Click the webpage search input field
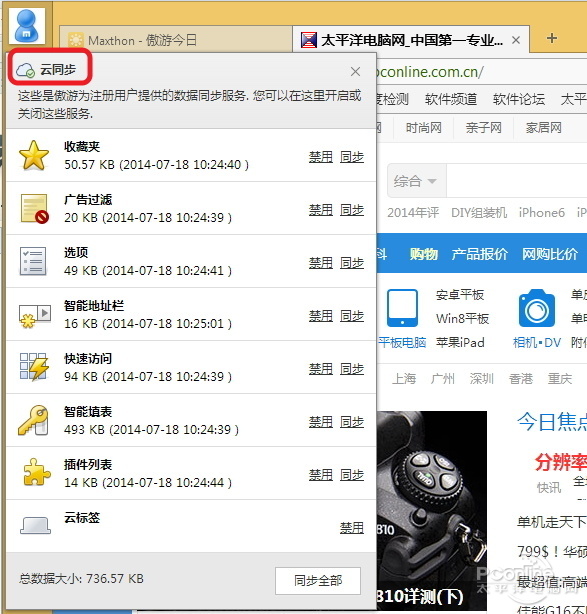 [x=517, y=181]
